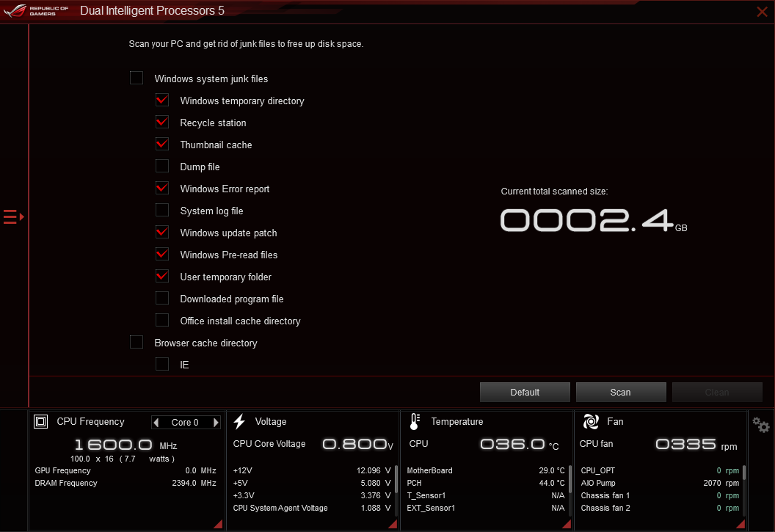Enable Downloaded program file checkbox

coord(162,299)
